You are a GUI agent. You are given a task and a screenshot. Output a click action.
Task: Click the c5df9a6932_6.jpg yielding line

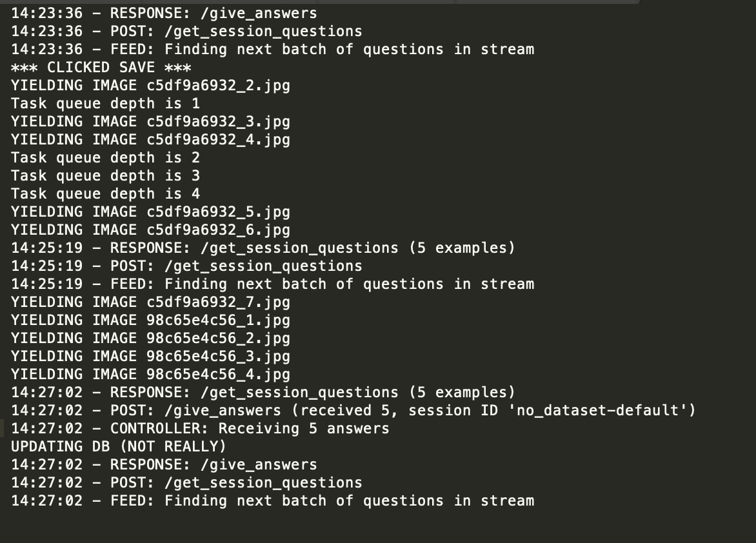(150, 230)
